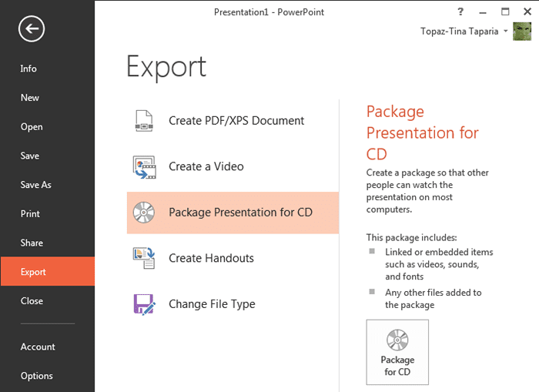This screenshot has width=539, height=392.
Task: Select Create Handouts option
Action: click(233, 258)
